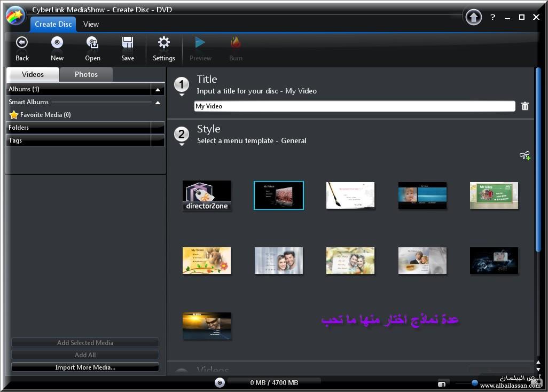Click Import More Media button
Image resolution: width=548 pixels, height=392 pixels.
click(x=85, y=367)
